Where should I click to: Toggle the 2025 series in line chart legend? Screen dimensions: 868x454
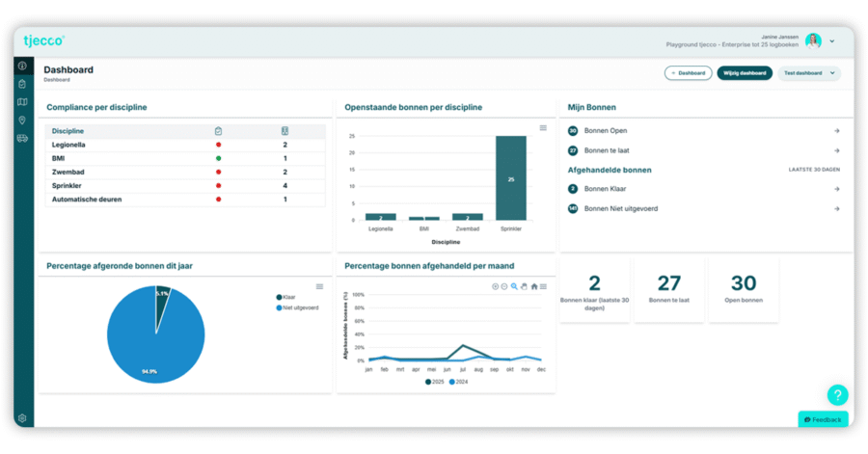click(x=435, y=382)
